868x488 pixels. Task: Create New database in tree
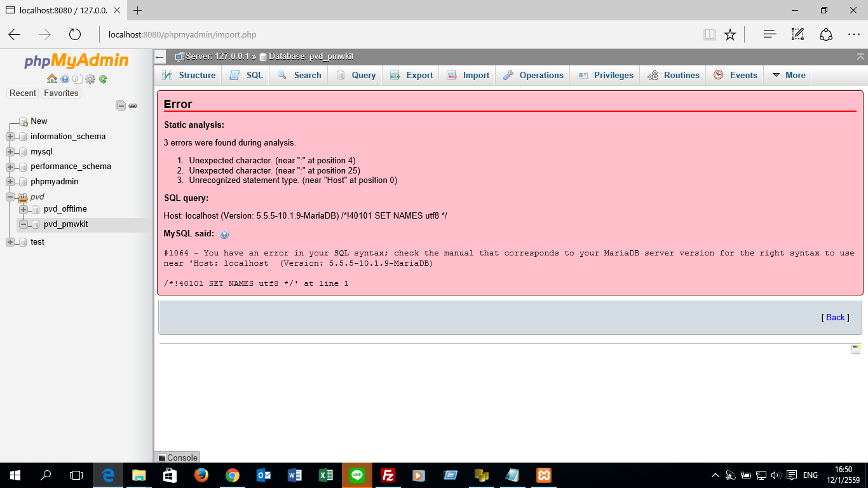39,121
